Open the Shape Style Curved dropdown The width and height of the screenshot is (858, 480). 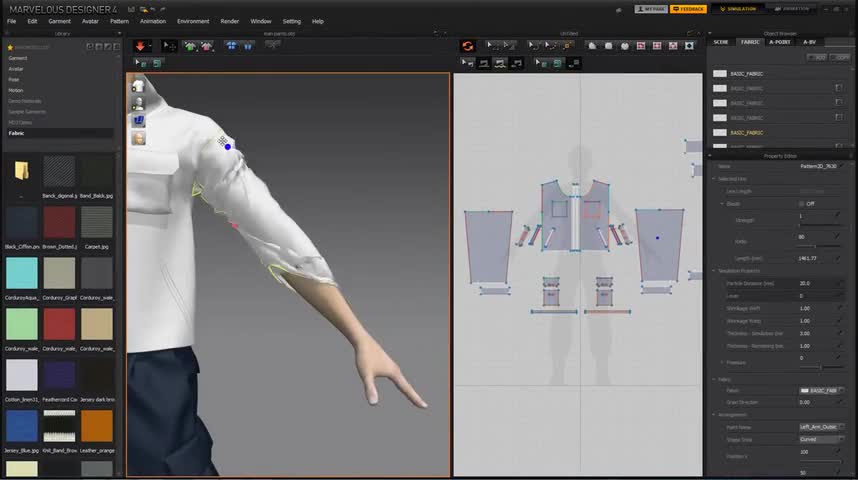tap(822, 439)
